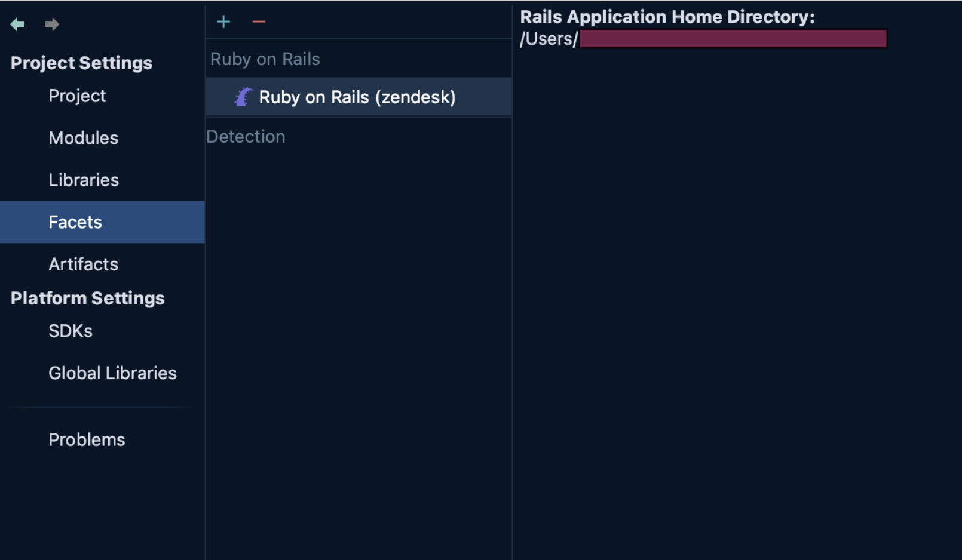Open the Project settings page
Image resolution: width=962 pixels, height=560 pixels.
coord(77,96)
